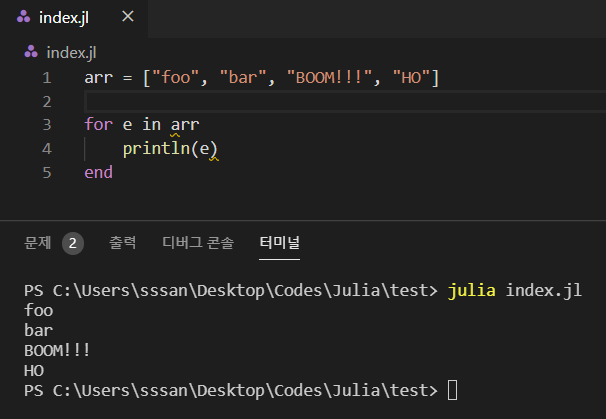Click line number 1 in the gutter
Image resolution: width=606 pixels, height=419 pixels.
[x=47, y=78]
